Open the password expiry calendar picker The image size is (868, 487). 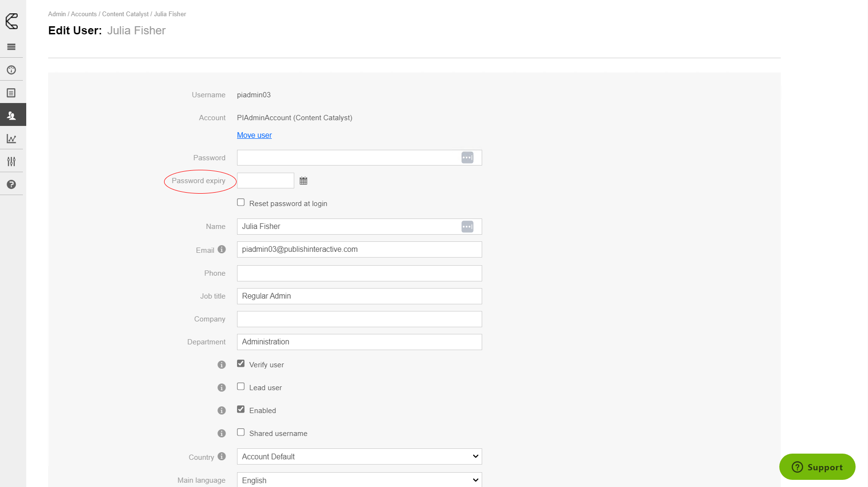[303, 181]
